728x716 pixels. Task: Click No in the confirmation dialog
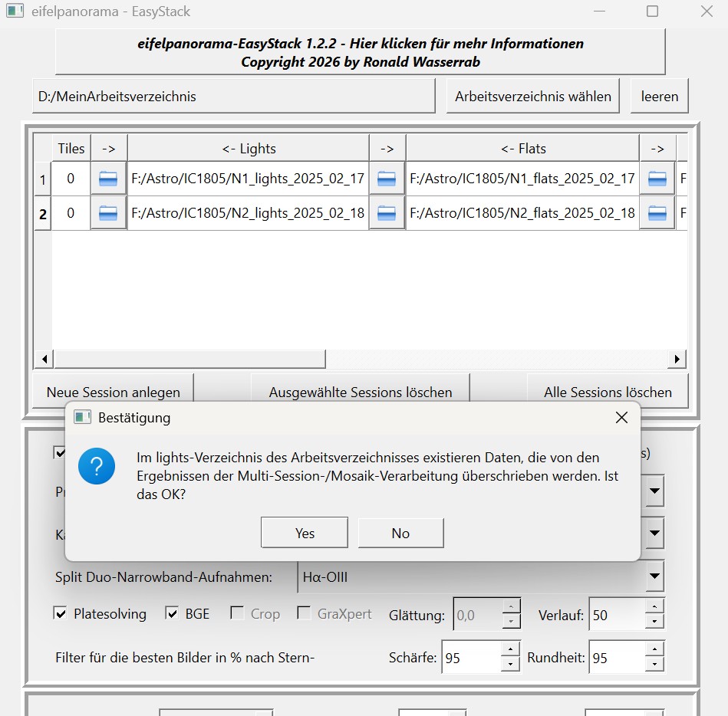(400, 533)
